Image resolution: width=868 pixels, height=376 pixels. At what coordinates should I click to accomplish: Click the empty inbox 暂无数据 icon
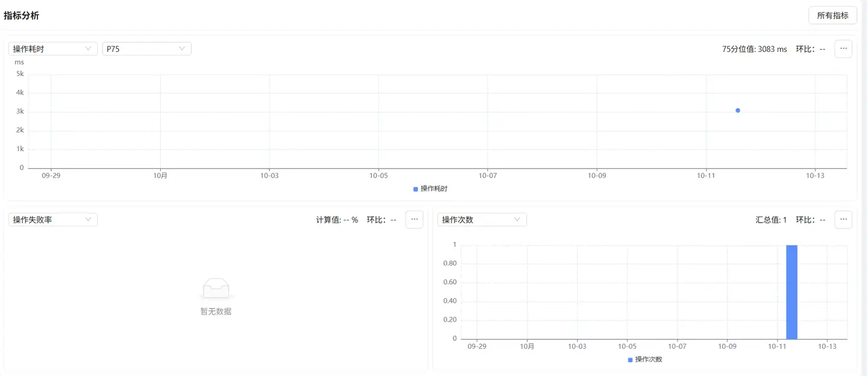[216, 288]
